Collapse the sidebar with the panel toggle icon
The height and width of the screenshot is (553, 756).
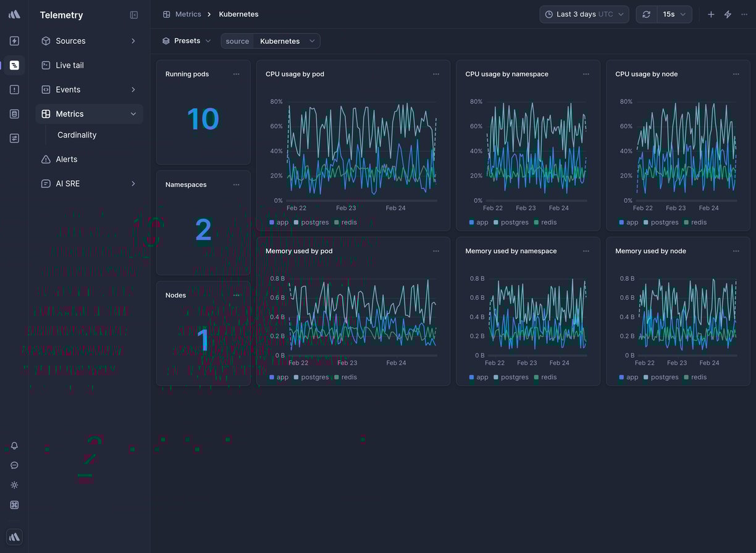pyautogui.click(x=134, y=15)
